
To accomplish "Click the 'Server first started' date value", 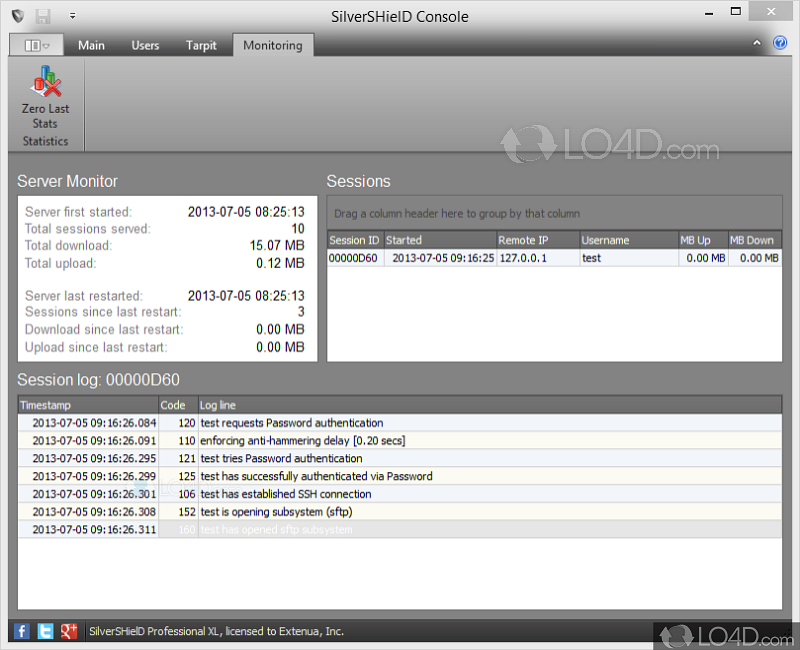I will point(246,212).
